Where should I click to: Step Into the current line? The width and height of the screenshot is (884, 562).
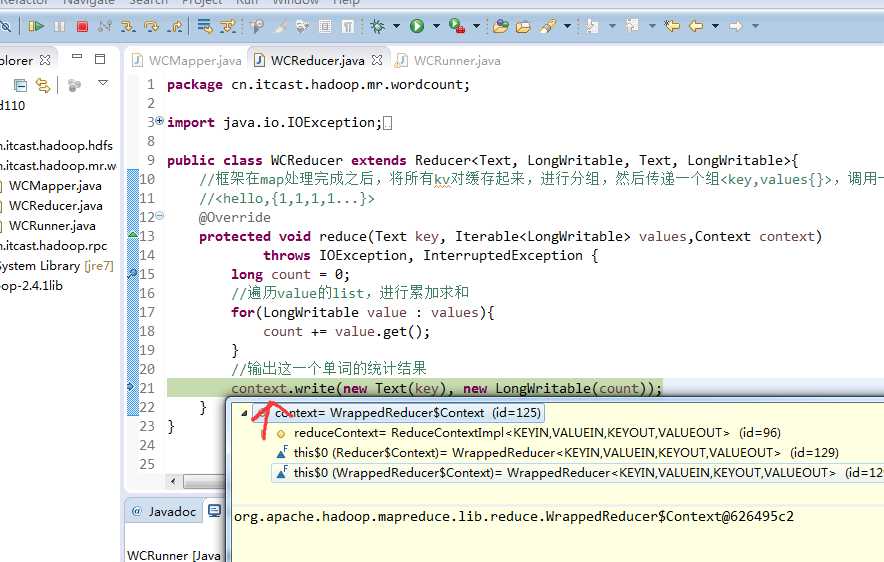(128, 26)
